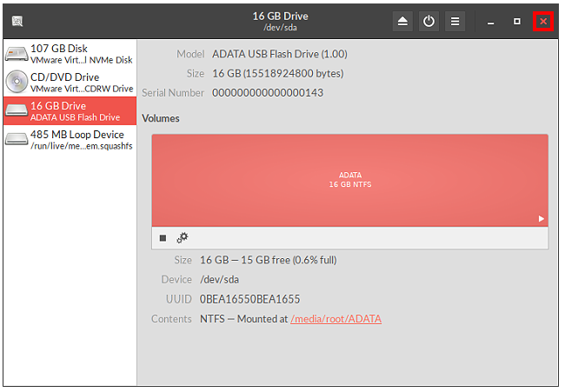Image resolution: width=565 pixels, height=392 pixels.
Task: Open additional partition options gears icon
Action: click(183, 239)
